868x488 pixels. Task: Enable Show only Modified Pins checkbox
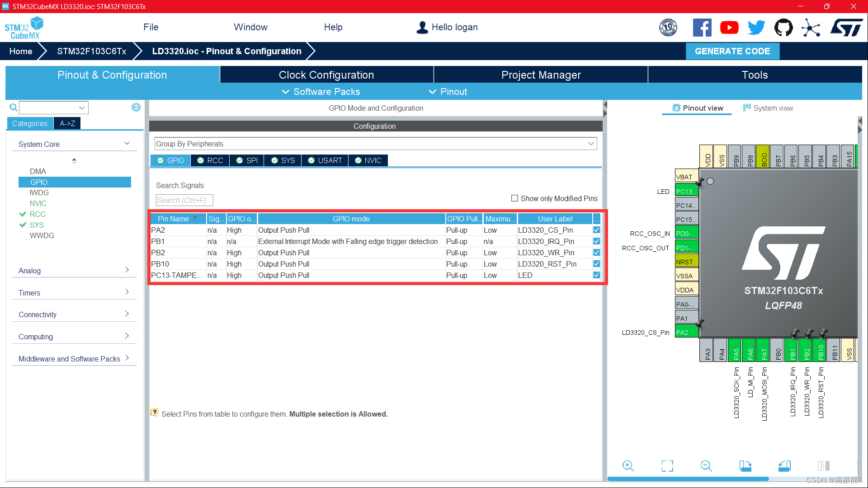(514, 198)
